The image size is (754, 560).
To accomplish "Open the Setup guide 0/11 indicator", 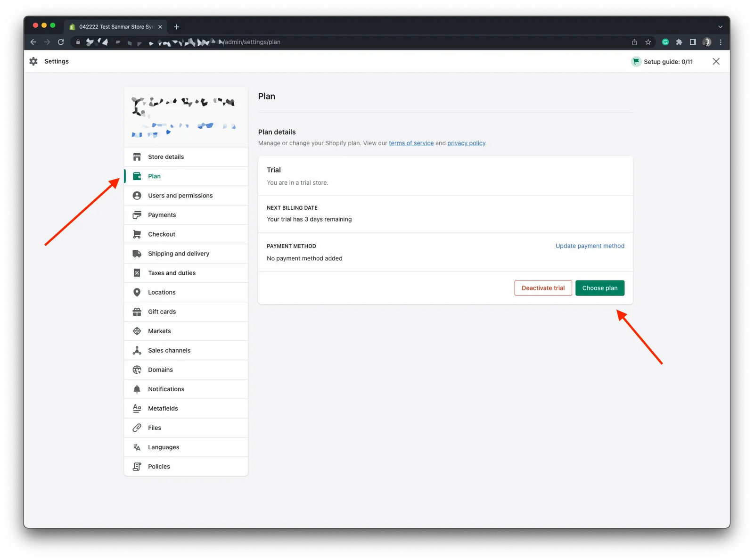I will point(663,62).
